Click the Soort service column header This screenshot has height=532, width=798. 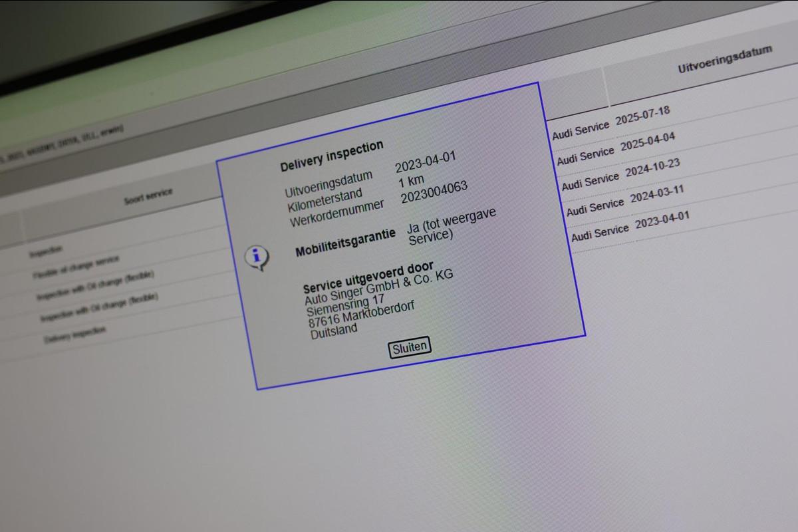148,196
